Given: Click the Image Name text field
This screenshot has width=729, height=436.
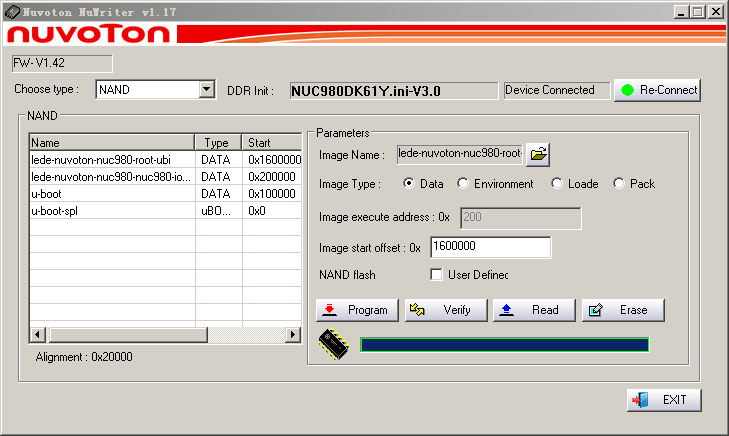Looking at the screenshot, I should tap(460, 154).
